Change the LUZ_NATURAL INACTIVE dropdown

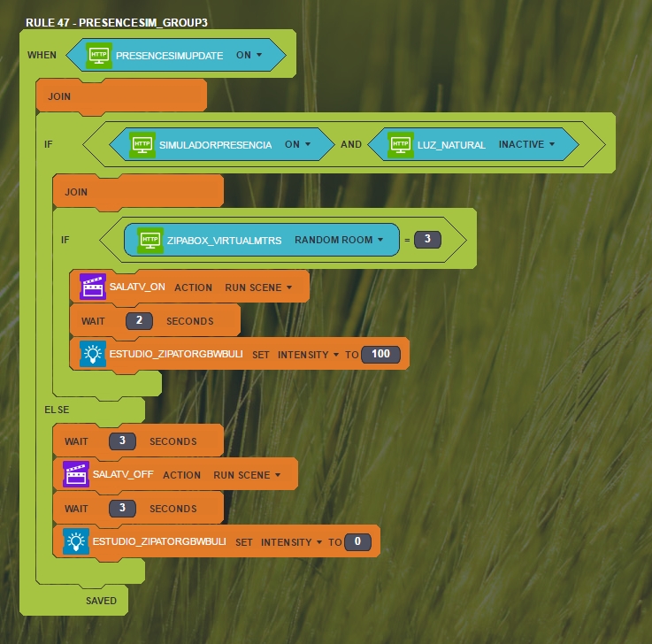(526, 144)
